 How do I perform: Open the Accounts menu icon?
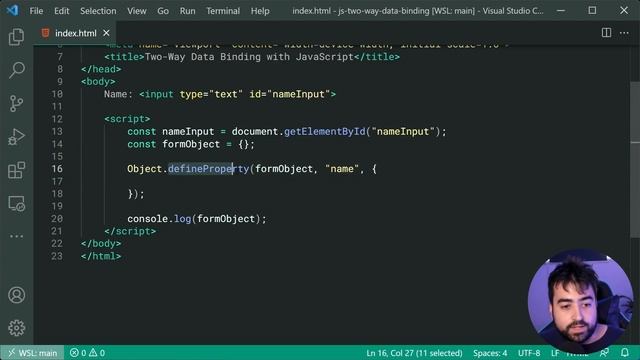pyautogui.click(x=16, y=295)
